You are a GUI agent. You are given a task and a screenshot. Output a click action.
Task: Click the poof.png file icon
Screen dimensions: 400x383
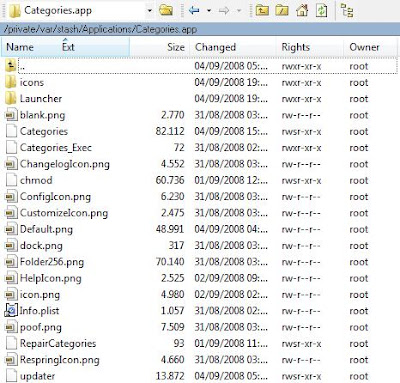(11, 327)
